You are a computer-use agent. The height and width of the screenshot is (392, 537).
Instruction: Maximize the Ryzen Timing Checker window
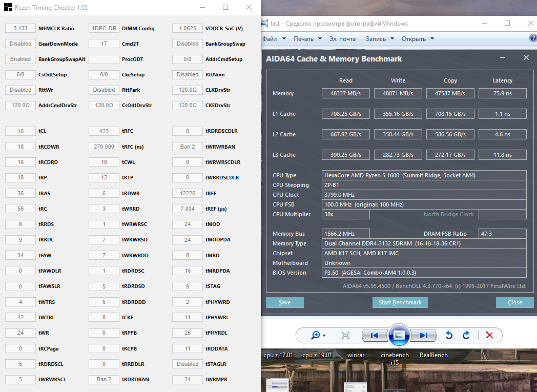225,7
